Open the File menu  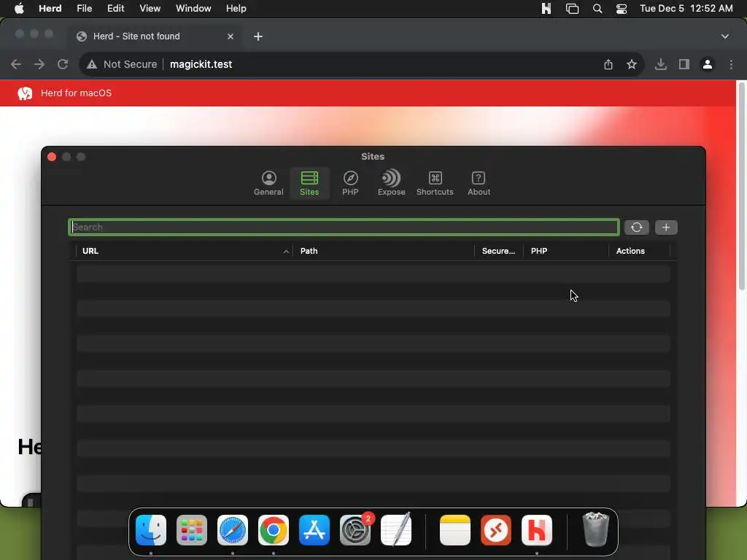click(85, 9)
